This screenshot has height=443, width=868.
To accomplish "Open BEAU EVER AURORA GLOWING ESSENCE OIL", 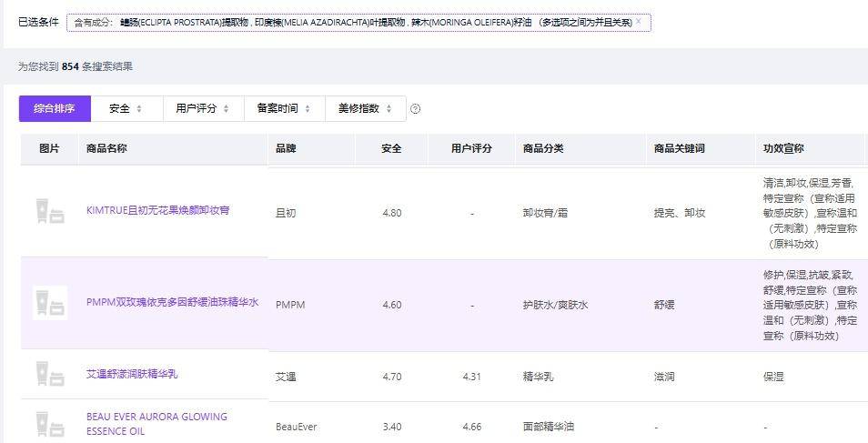I will (x=156, y=424).
